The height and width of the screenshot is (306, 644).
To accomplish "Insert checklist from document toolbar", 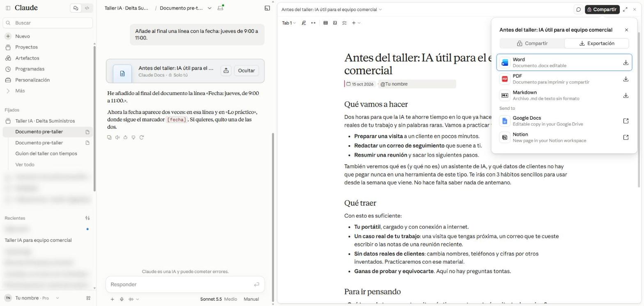I will click(344, 23).
